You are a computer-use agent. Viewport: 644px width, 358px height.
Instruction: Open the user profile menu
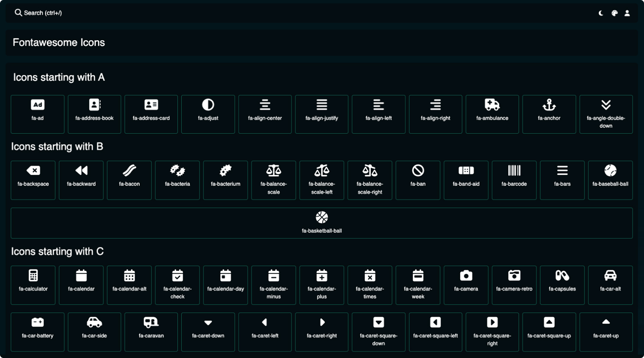[627, 13]
